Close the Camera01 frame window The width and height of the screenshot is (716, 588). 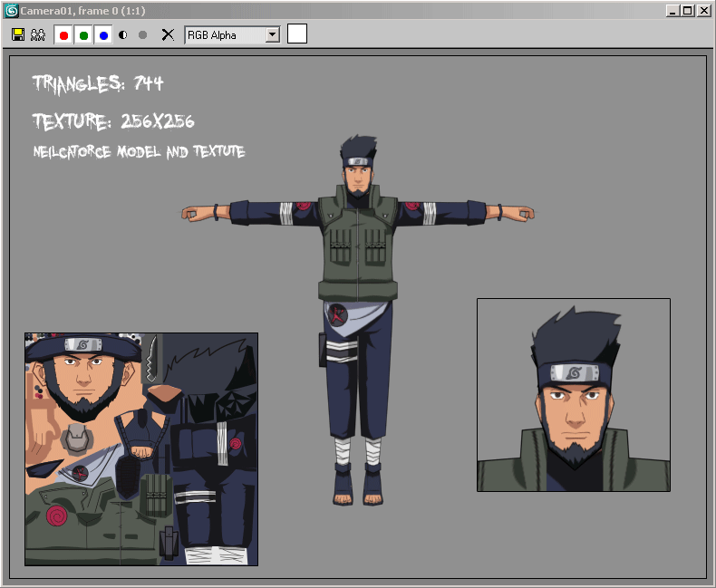[703, 11]
